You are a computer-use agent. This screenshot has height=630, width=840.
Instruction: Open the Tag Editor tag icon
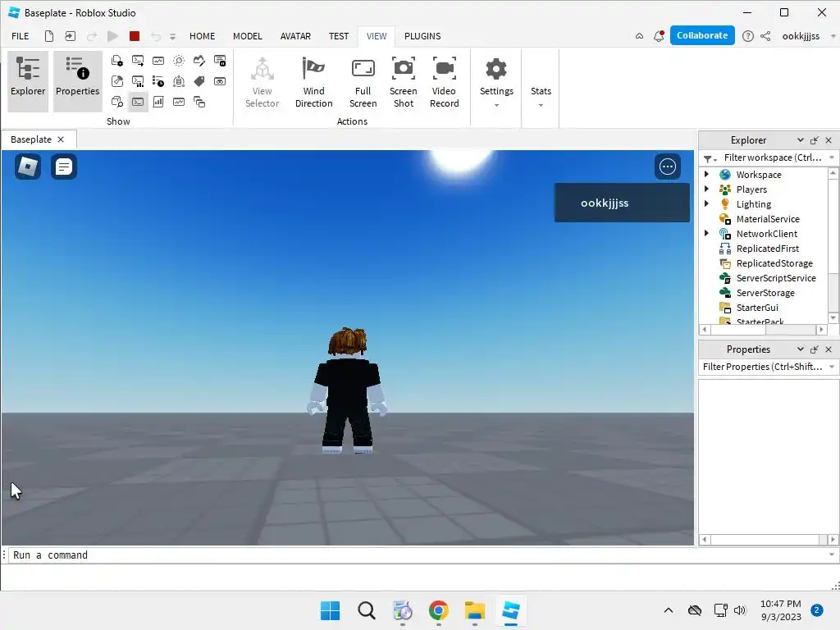199,81
